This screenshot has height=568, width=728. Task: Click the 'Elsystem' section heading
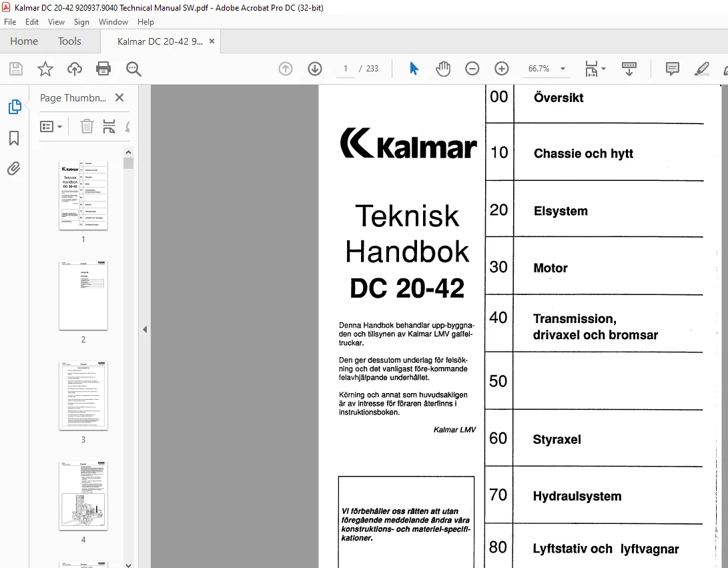tap(561, 211)
